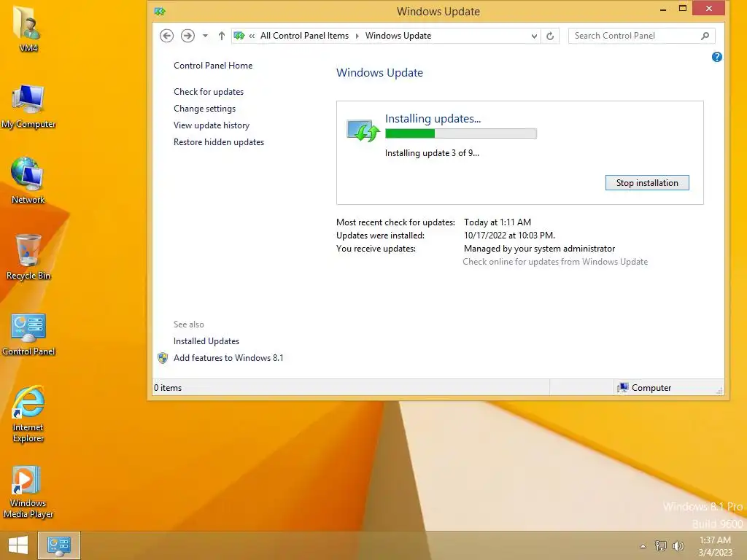Click the installing updates shield icon

(x=363, y=131)
